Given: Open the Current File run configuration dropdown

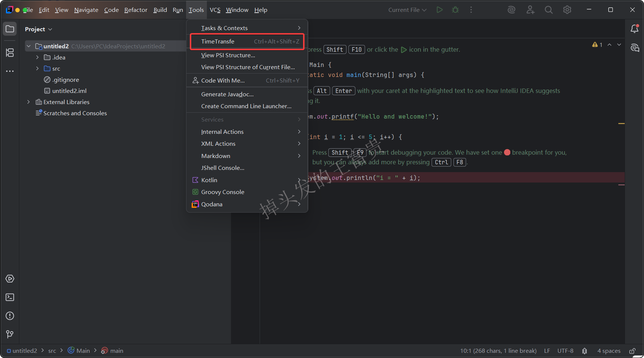Looking at the screenshot, I should point(407,10).
